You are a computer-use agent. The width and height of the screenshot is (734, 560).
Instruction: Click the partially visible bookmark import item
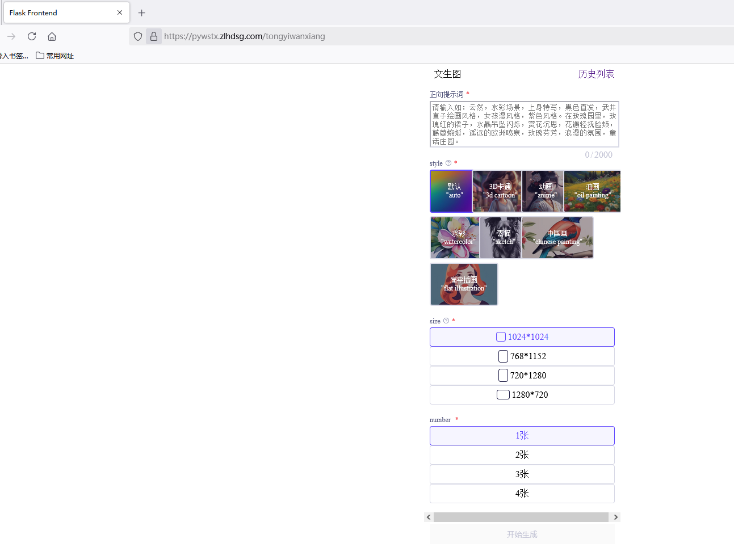14,56
